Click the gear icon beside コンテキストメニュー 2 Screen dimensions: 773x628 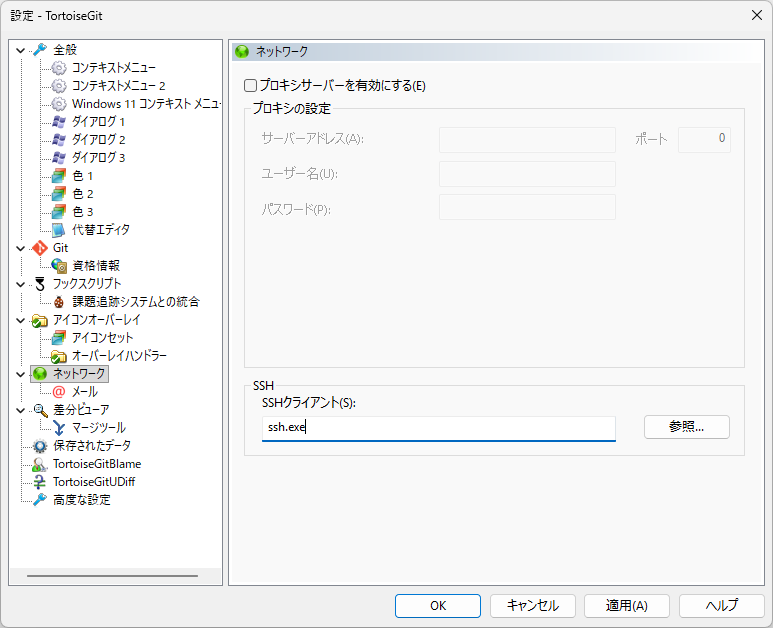(59, 86)
